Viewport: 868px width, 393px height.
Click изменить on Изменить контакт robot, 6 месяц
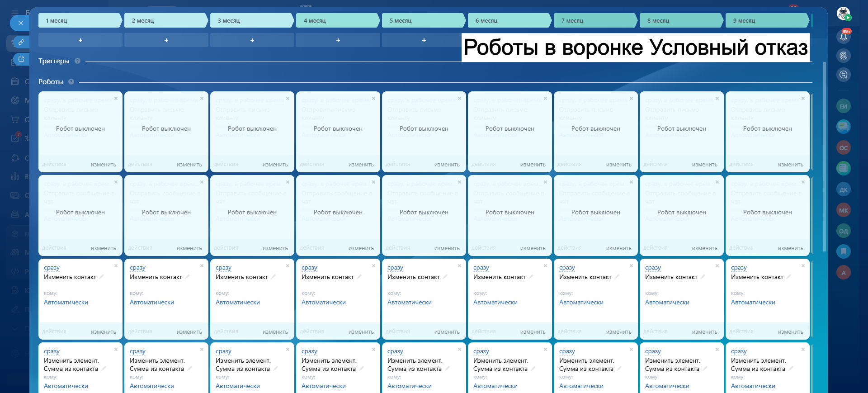(533, 332)
